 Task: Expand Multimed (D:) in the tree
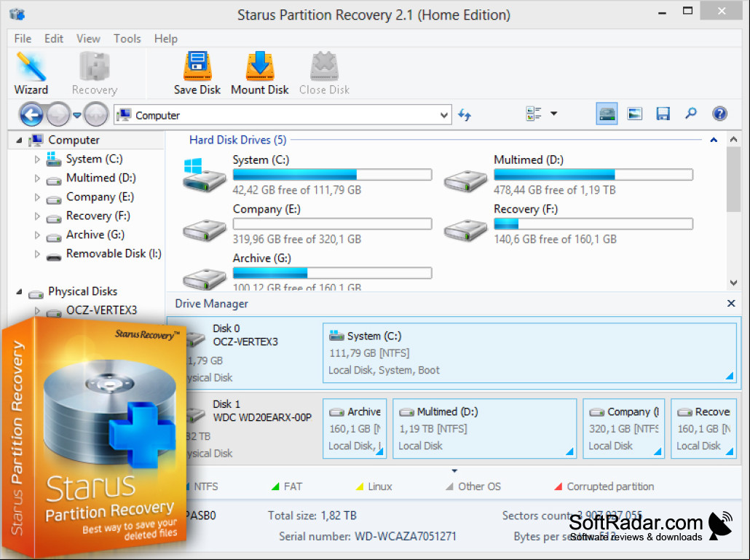point(37,178)
